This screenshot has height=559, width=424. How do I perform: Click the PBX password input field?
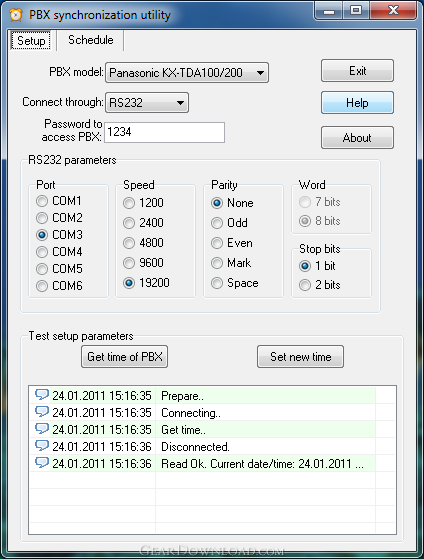click(164, 132)
